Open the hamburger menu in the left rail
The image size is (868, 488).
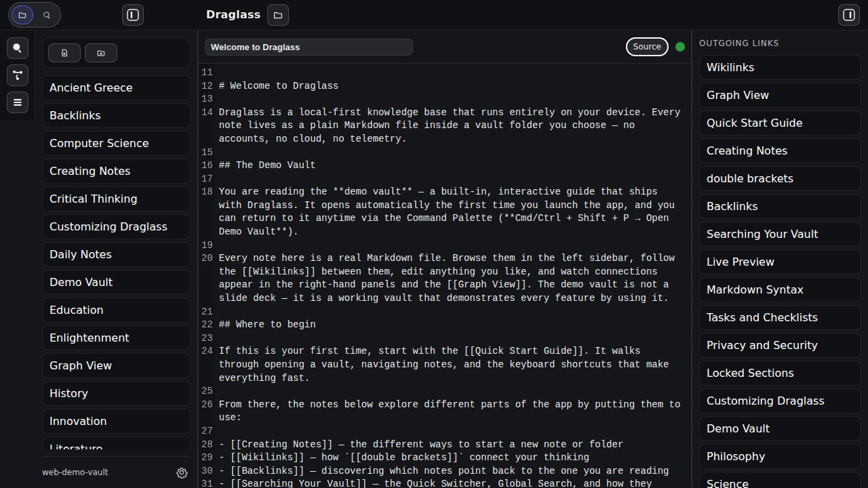[x=18, y=102]
